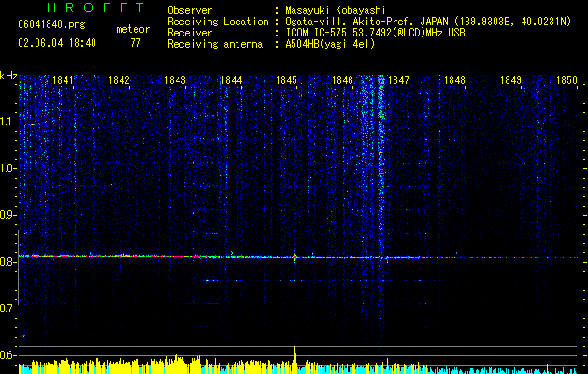Click the kHz axis unit label
Viewport: 588px width, 374px height.
[8, 76]
